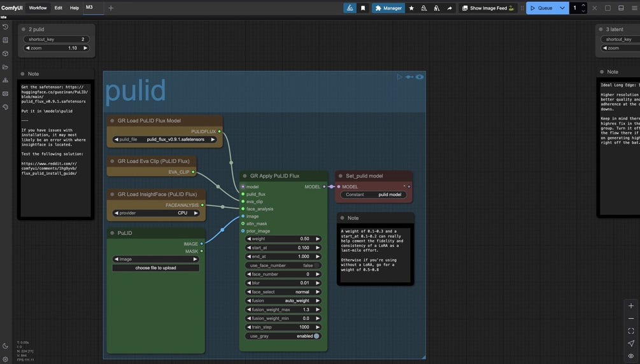Collapse GR Load Eva Clip node dot
This screenshot has height=364, width=640.
(x=112, y=161)
